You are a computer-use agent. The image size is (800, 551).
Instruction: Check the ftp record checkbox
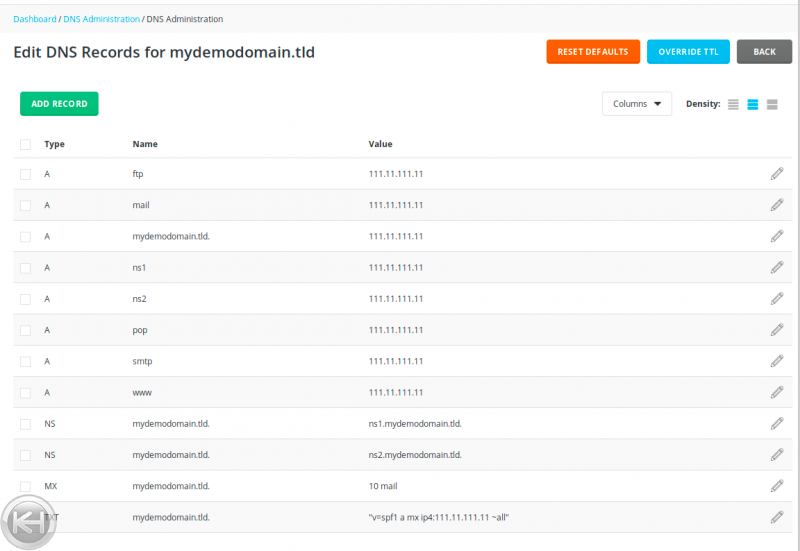click(26, 174)
